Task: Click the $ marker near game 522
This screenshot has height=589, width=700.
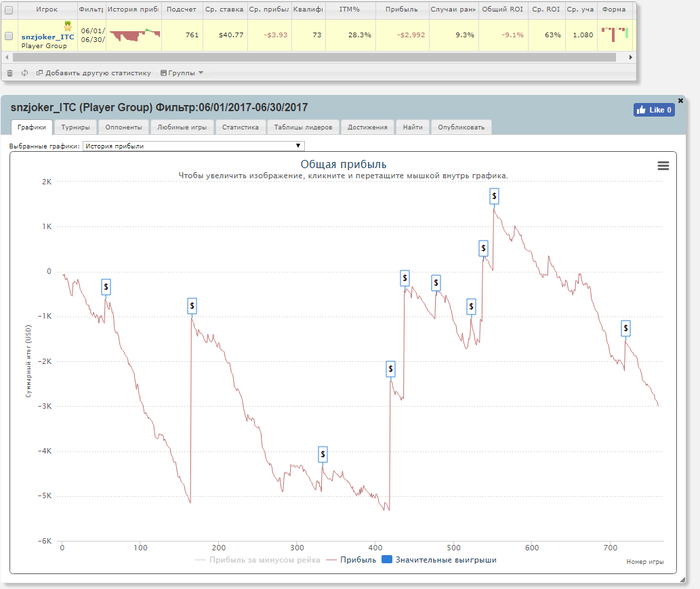Action: click(x=471, y=306)
